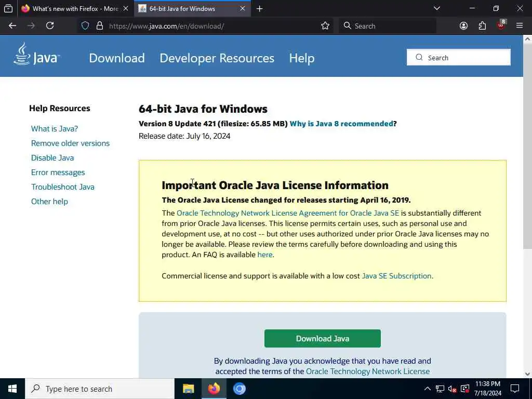
Task: Open Troubleshoot Java link
Action: pos(63,187)
